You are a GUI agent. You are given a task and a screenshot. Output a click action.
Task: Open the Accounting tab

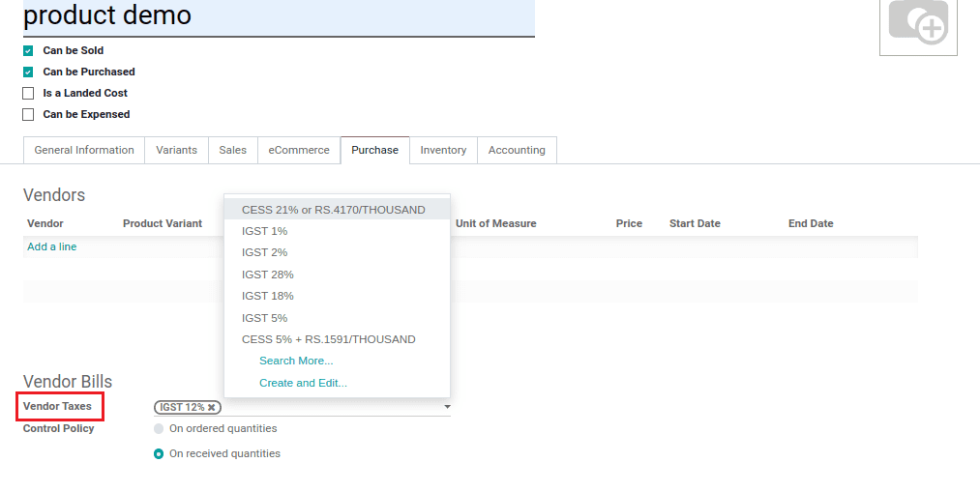(517, 150)
